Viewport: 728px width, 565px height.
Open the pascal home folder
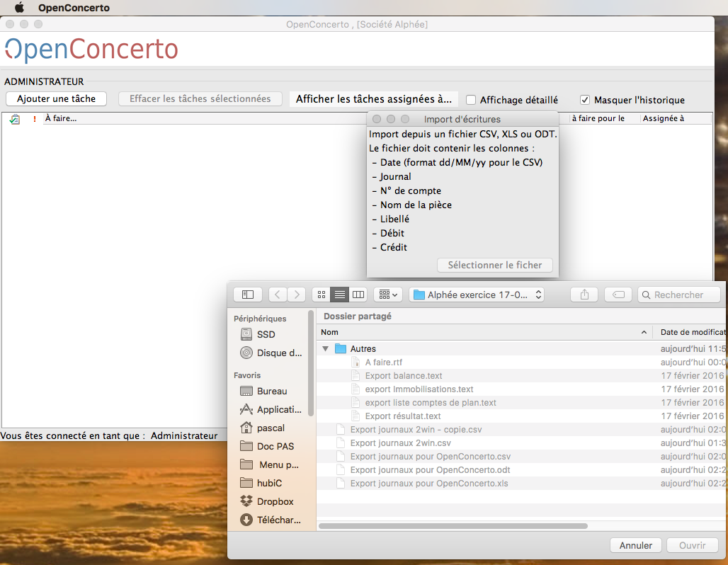[x=263, y=428]
